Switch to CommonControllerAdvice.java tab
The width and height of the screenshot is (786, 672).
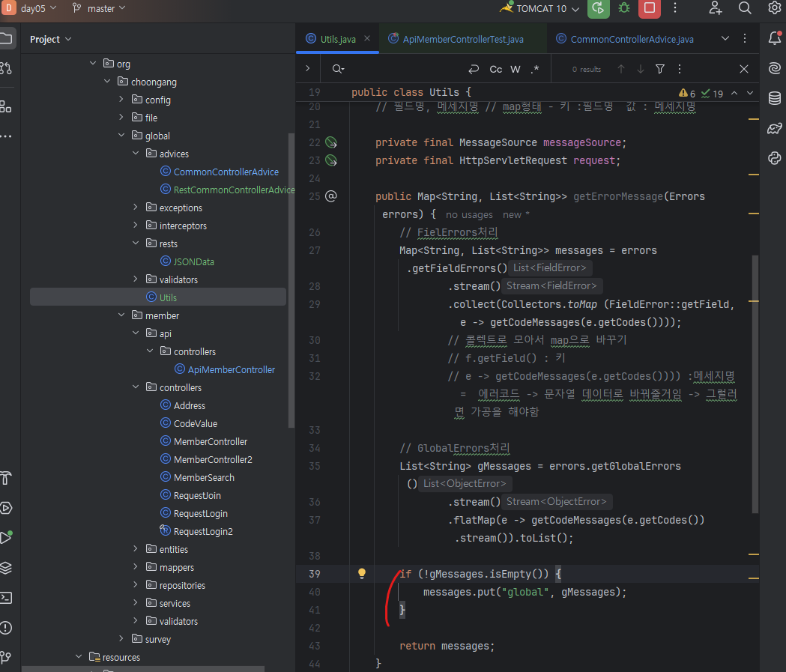pyautogui.click(x=625, y=39)
